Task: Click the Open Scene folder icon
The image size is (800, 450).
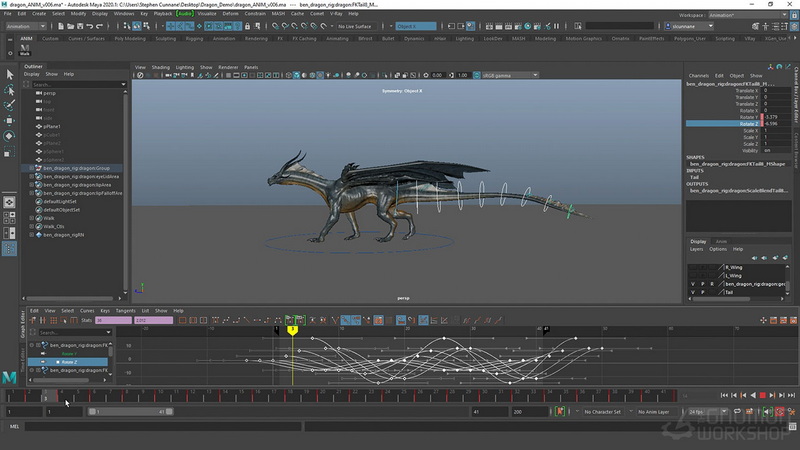Action: (x=70, y=26)
